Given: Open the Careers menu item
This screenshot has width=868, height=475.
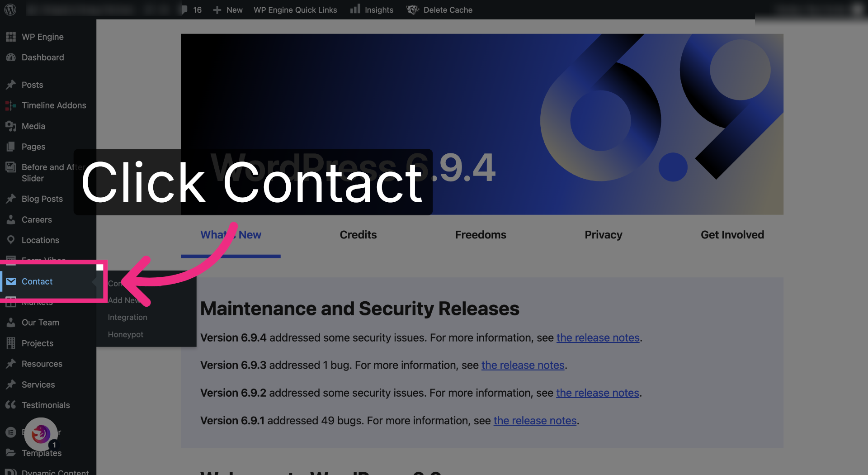Looking at the screenshot, I should 37,219.
